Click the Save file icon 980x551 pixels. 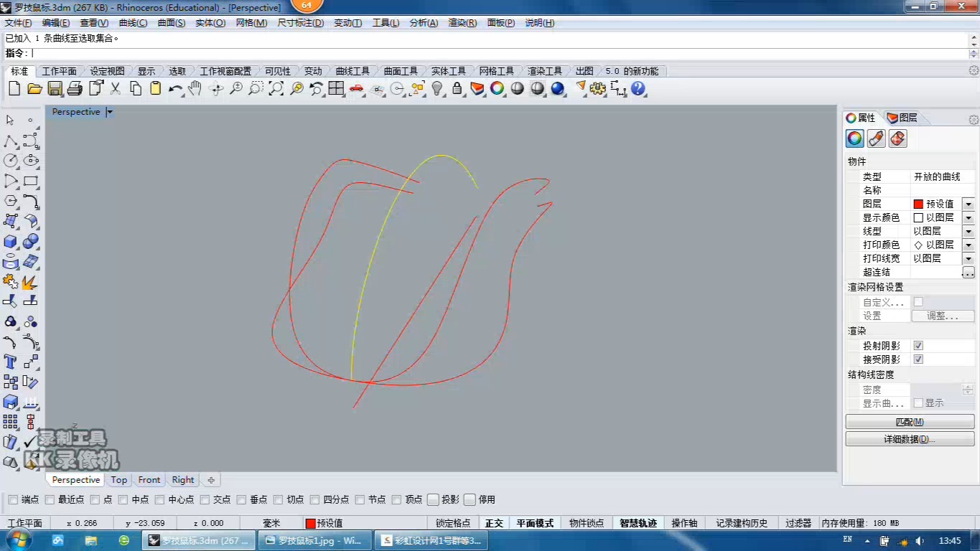[55, 89]
